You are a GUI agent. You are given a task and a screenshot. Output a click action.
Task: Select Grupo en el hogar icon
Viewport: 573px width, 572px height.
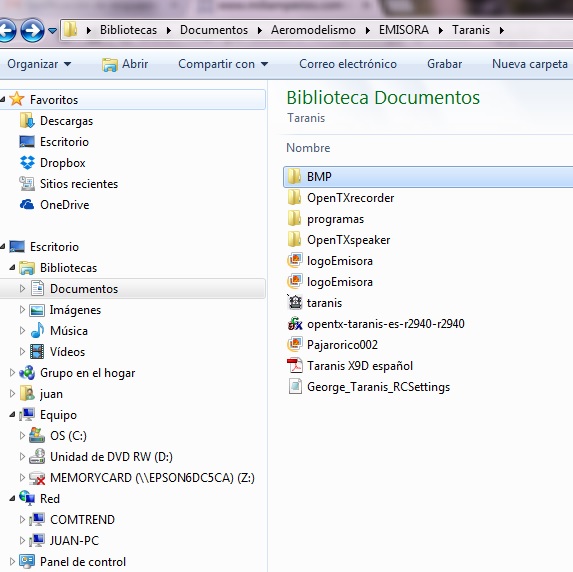27,373
